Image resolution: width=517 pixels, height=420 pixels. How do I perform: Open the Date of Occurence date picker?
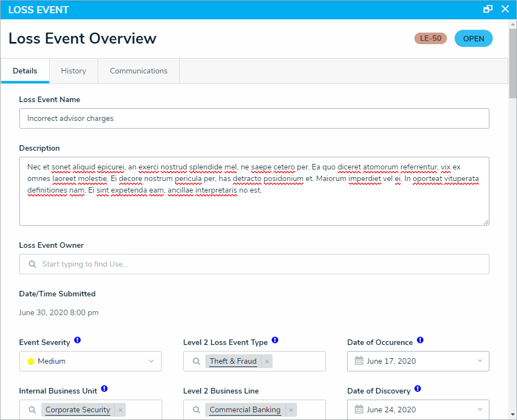(x=418, y=361)
